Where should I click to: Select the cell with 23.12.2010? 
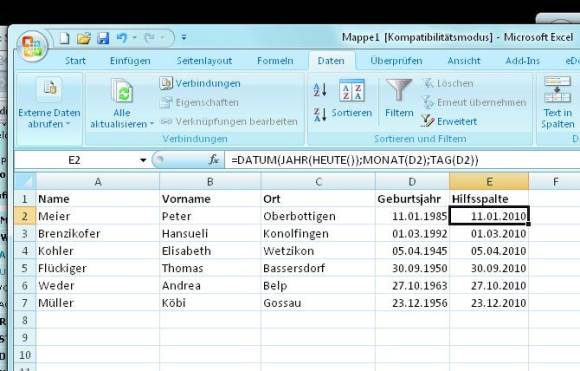(x=489, y=303)
